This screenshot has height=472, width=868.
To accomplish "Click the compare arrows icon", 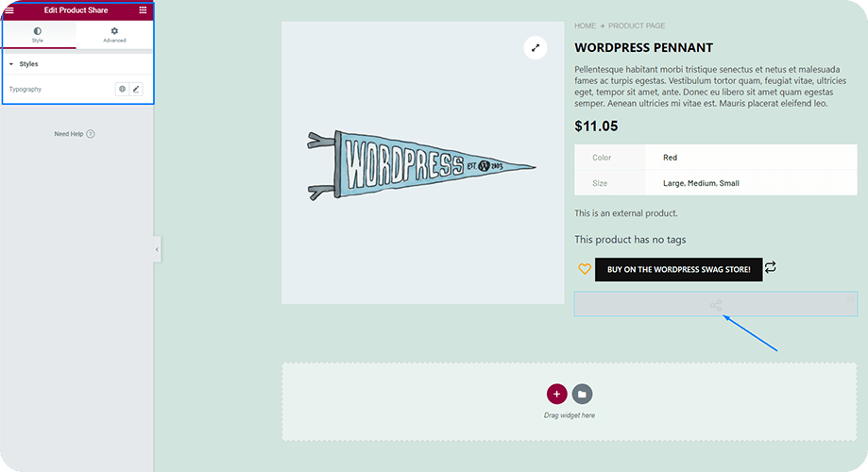I will (x=770, y=267).
